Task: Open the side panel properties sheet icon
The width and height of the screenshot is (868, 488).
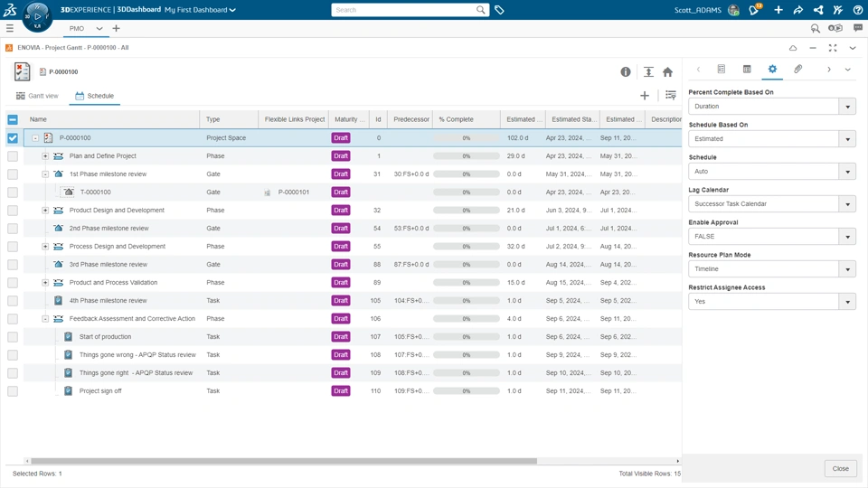Action: [x=722, y=70]
